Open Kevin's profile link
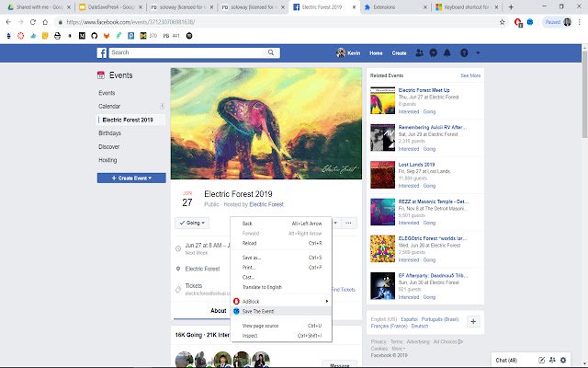Viewport: 588px width, 368px height. 348,53
